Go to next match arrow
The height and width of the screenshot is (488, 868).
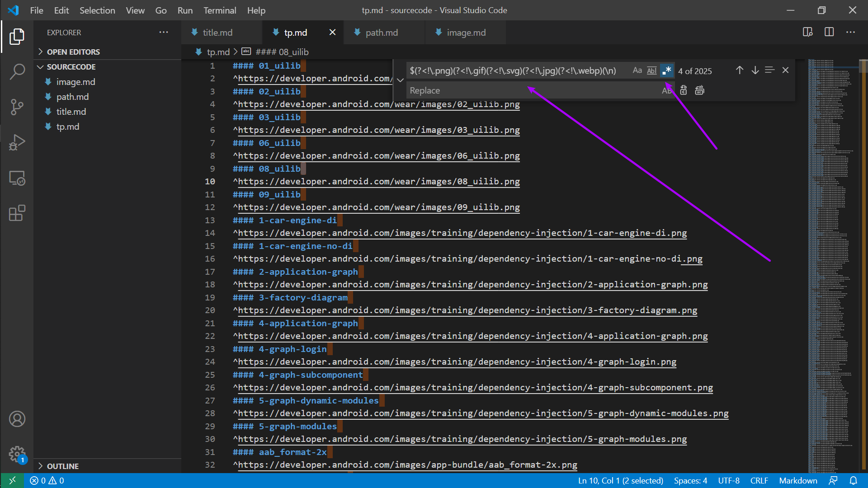(755, 70)
